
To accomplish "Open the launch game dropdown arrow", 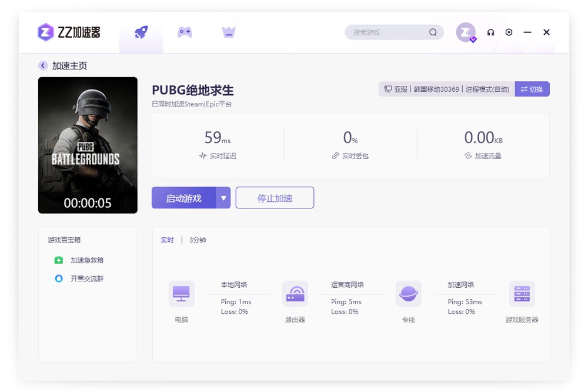I will click(x=223, y=198).
